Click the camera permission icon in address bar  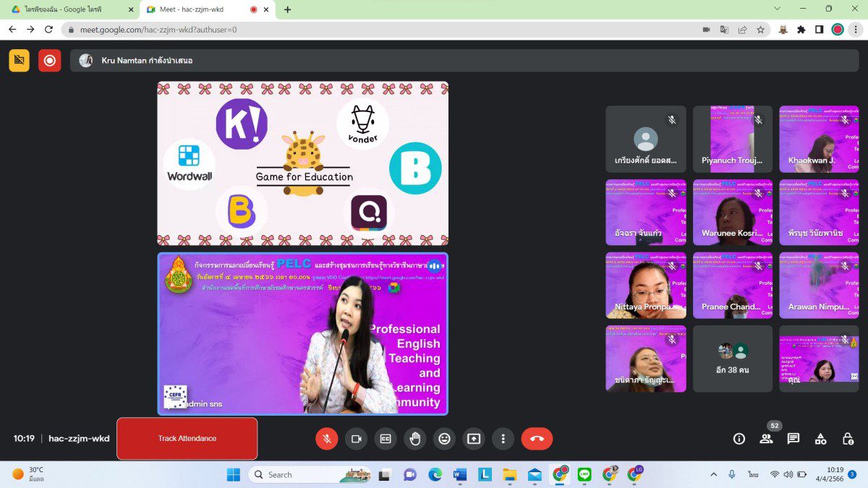[706, 30]
